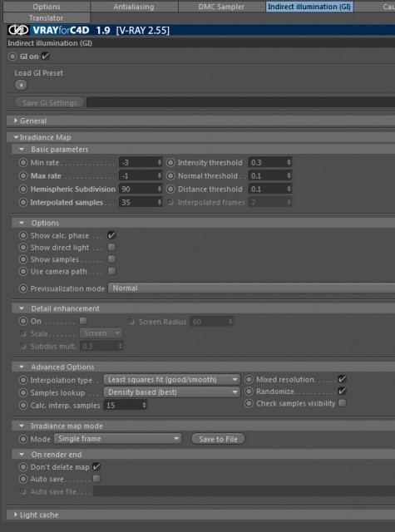Click animation dot beside Min rate
This screenshot has width=395, height=532.
click(22, 163)
